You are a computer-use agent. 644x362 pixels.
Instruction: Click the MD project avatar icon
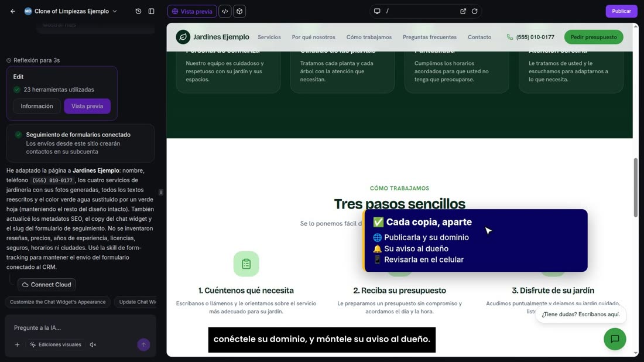pyautogui.click(x=28, y=11)
